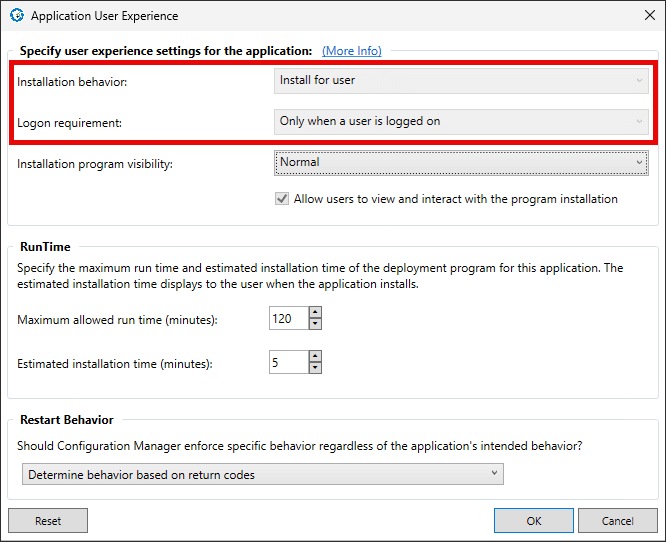Expand the Installation behavior dropdown
The height and width of the screenshot is (542, 666).
(460, 80)
